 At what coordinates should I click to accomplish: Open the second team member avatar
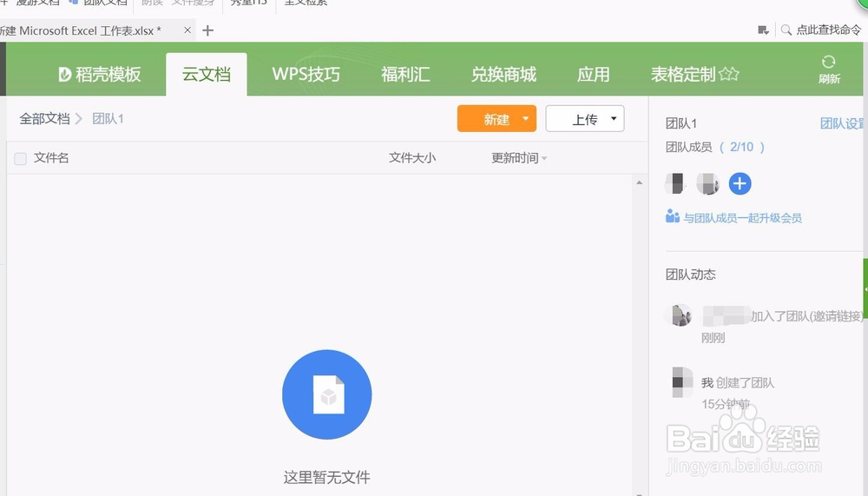[707, 183]
